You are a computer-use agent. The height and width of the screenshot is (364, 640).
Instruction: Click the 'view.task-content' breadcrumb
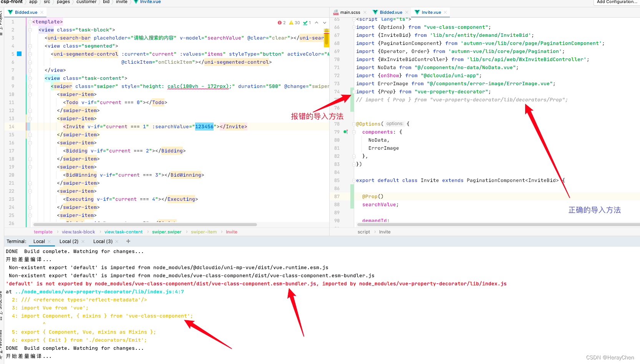point(123,232)
